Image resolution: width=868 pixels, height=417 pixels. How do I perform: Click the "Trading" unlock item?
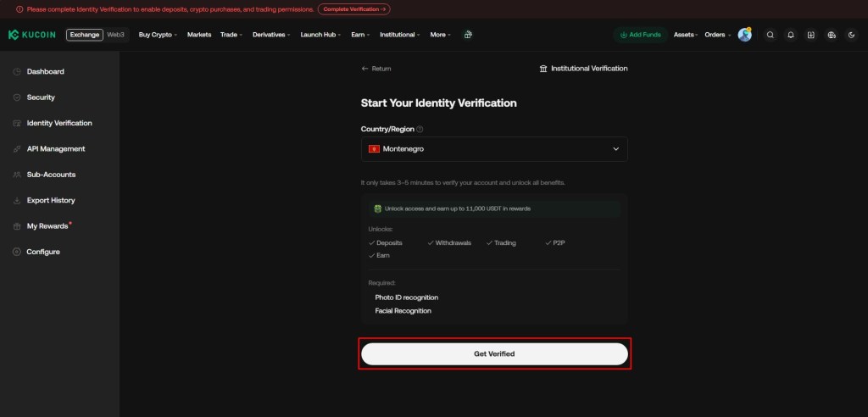(x=501, y=243)
